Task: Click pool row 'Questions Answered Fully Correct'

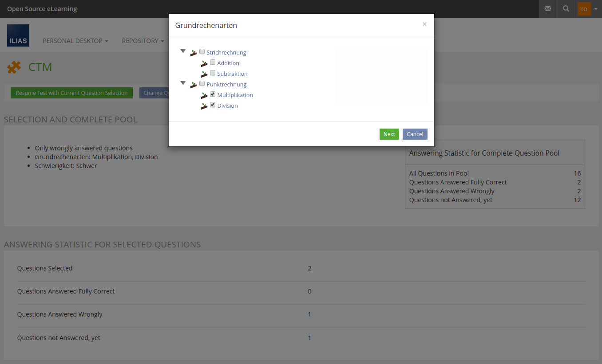Action: pyautogui.click(x=495, y=182)
